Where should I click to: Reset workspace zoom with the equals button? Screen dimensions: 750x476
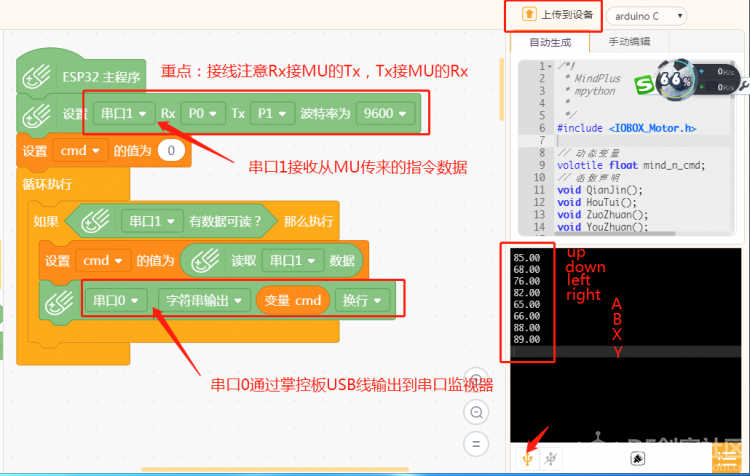[476, 444]
